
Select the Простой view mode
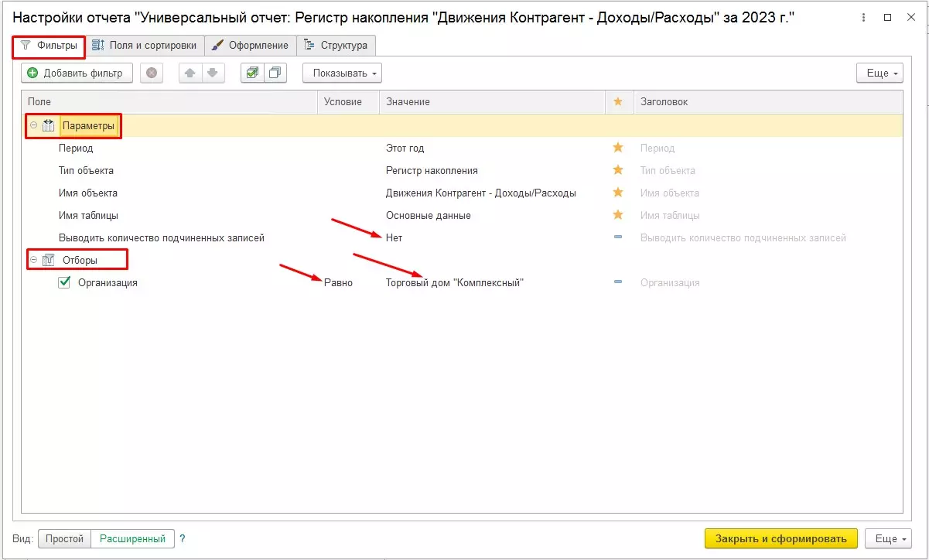point(64,538)
